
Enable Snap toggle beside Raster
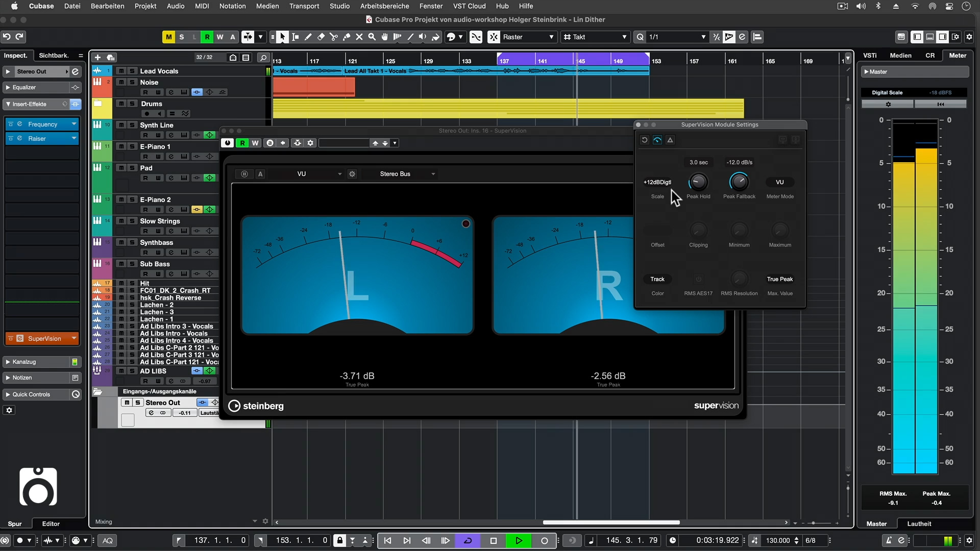click(494, 37)
